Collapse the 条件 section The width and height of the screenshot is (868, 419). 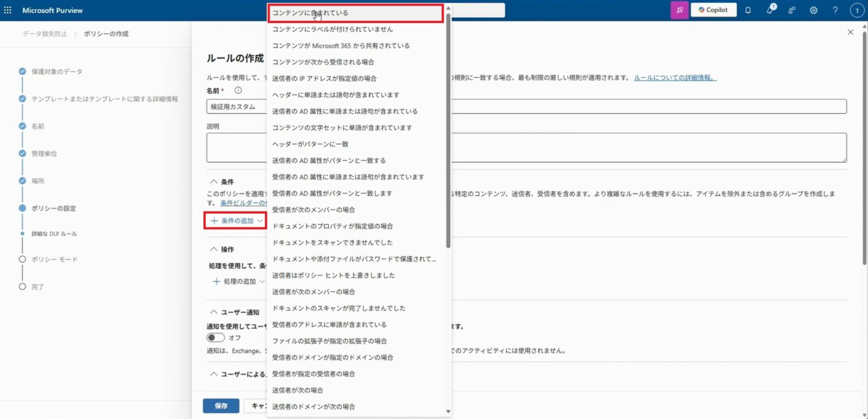click(214, 181)
